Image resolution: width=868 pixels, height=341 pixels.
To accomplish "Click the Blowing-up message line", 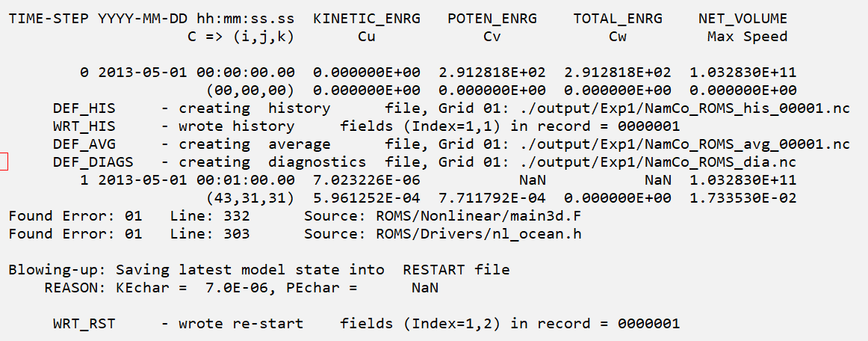I will coord(259,270).
